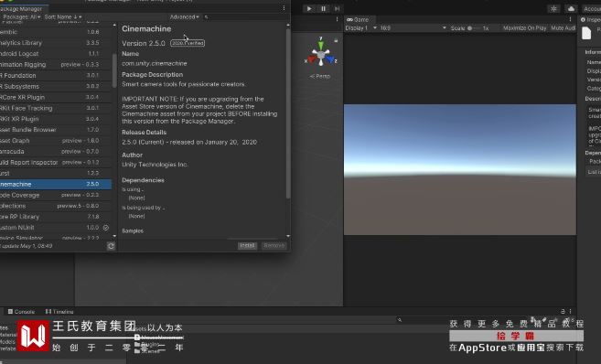Select the AR Foundation package
601x364 pixels.
56,76
